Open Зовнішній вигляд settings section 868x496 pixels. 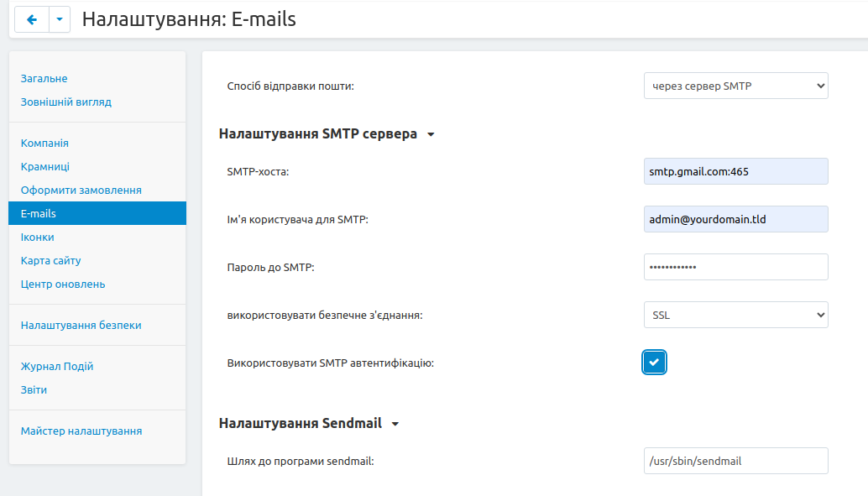click(x=66, y=102)
